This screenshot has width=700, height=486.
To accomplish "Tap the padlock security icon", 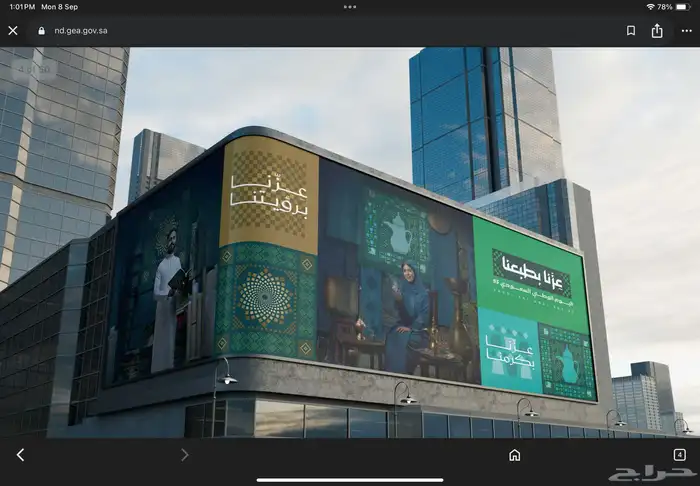I will click(x=41, y=31).
